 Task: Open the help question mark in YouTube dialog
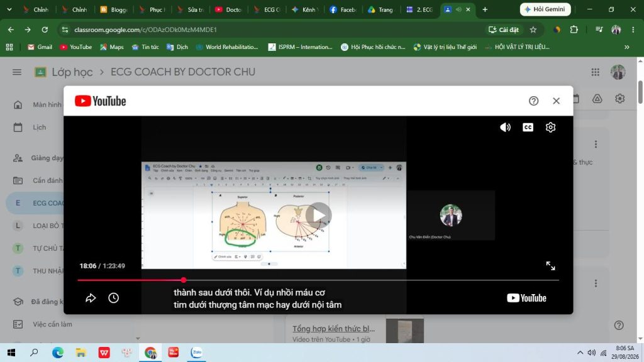click(x=533, y=101)
